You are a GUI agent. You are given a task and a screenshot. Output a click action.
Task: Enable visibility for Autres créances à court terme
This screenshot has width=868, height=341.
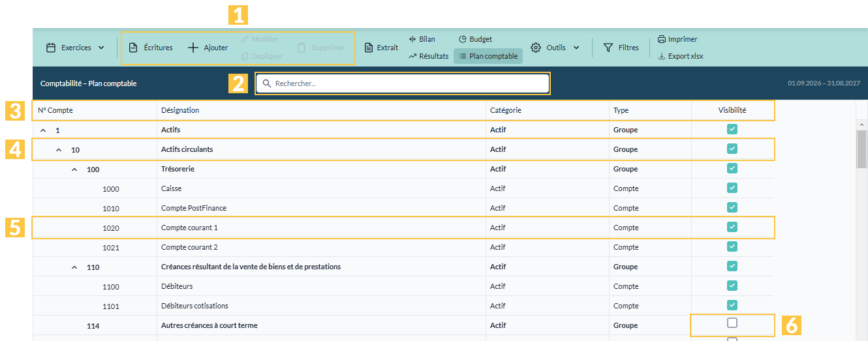732,323
